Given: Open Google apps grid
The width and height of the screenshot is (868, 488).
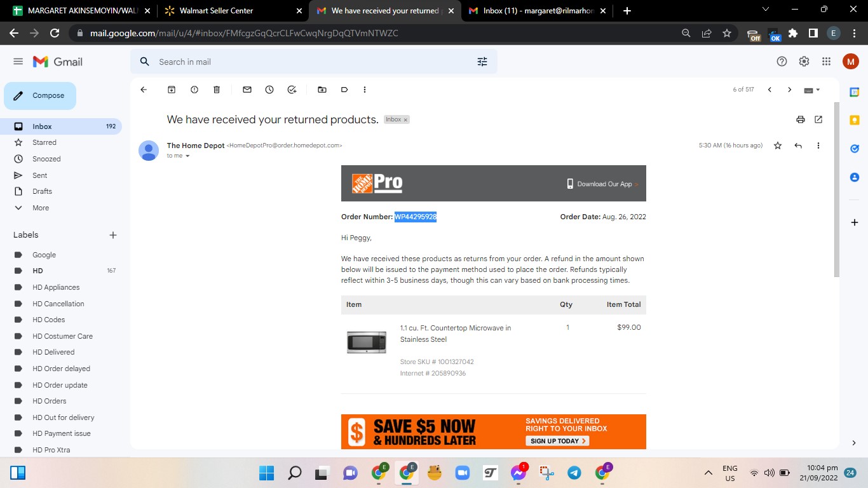Looking at the screenshot, I should point(826,62).
